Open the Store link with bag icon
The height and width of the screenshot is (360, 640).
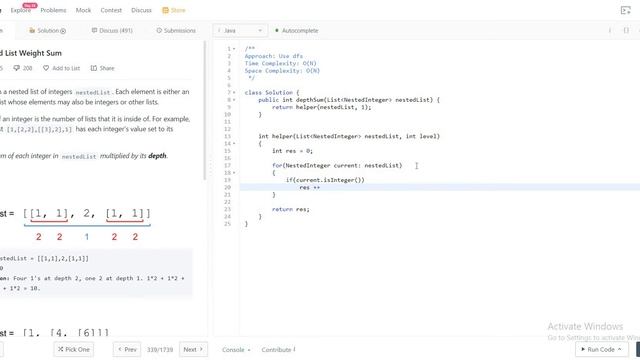coord(174,10)
